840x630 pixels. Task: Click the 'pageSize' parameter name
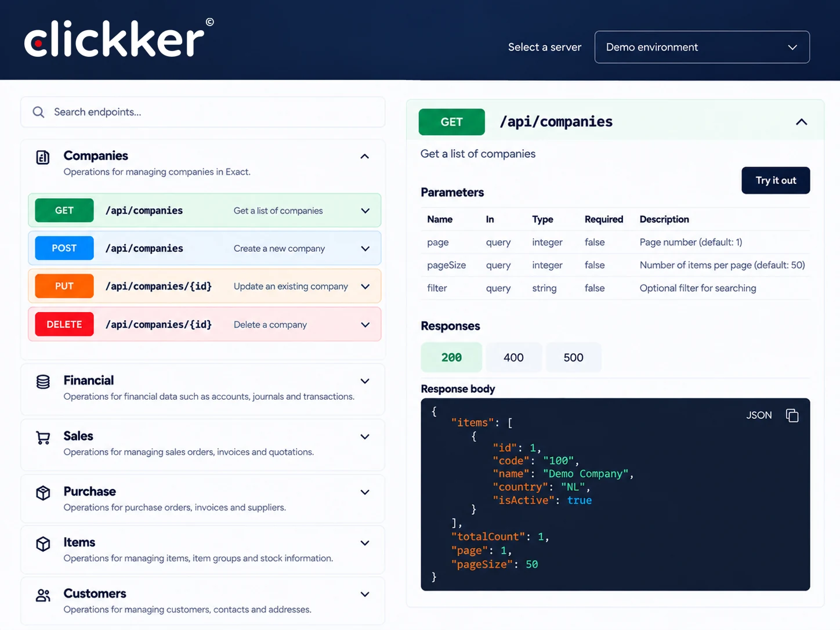coord(447,265)
